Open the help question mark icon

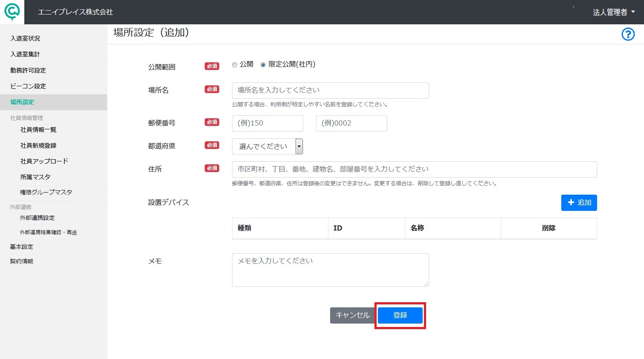point(628,34)
